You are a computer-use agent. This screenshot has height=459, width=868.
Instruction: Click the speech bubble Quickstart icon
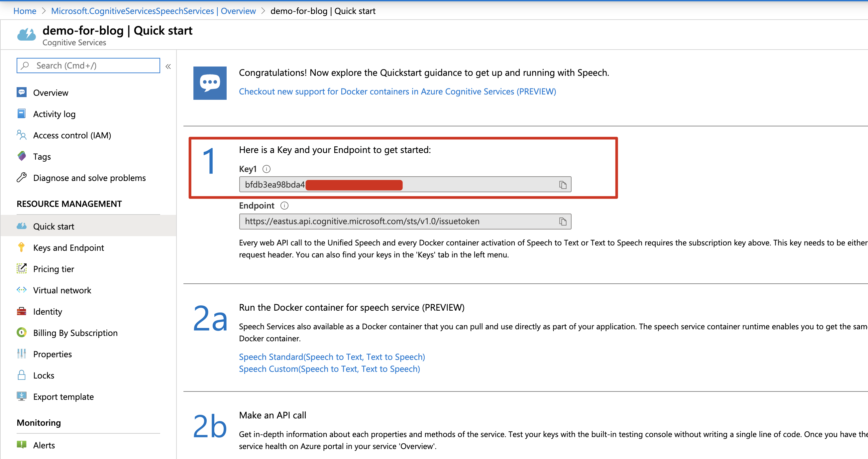210,83
